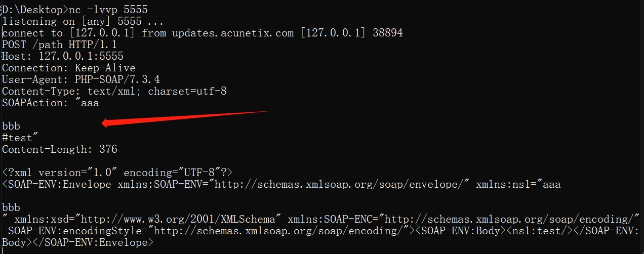Click the 'POST /path HTTP/1.1' line
This screenshot has width=644, height=254.
click(x=60, y=45)
